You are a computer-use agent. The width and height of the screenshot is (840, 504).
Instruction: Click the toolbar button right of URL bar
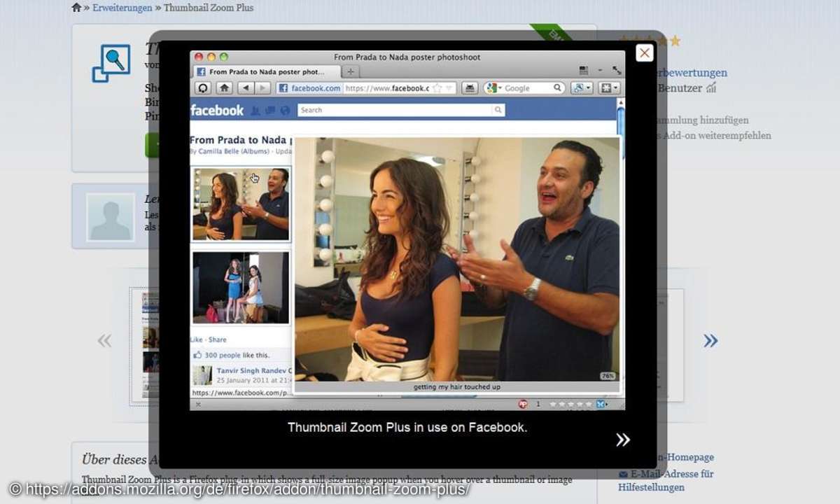coord(470,88)
